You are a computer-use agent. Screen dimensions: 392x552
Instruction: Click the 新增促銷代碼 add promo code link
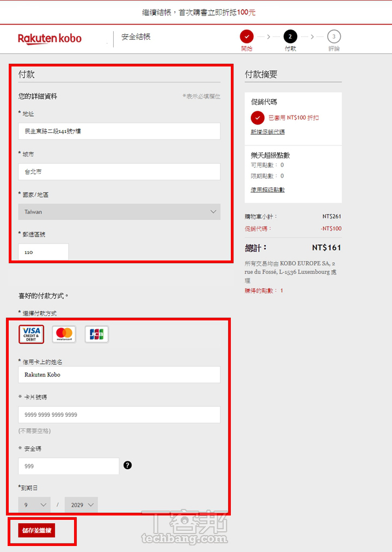pyautogui.click(x=268, y=132)
